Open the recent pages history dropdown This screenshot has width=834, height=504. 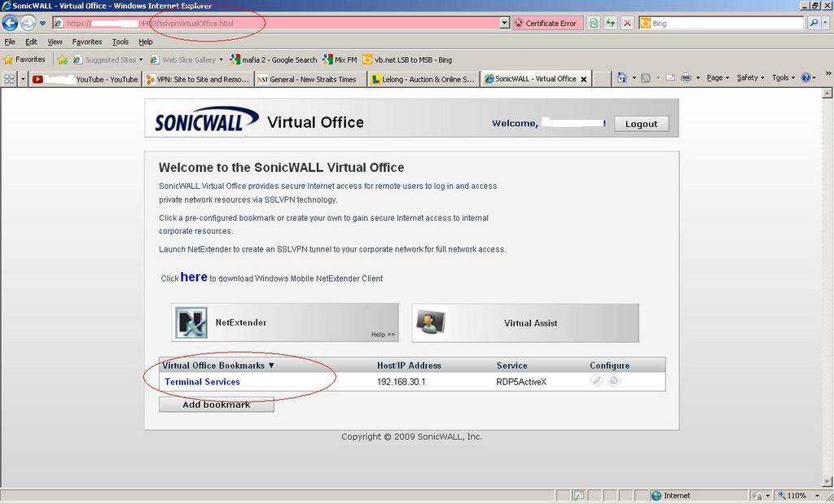tap(42, 24)
